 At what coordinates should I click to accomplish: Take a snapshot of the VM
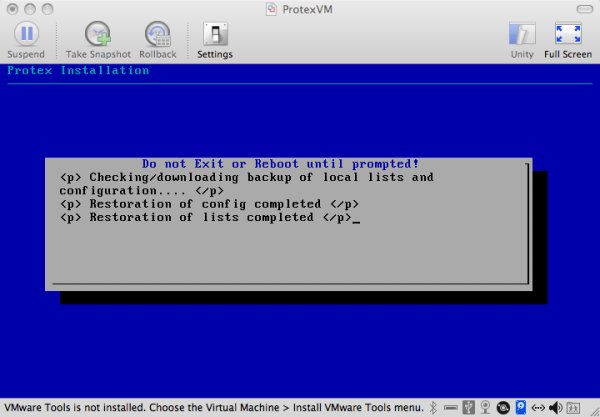[x=98, y=39]
